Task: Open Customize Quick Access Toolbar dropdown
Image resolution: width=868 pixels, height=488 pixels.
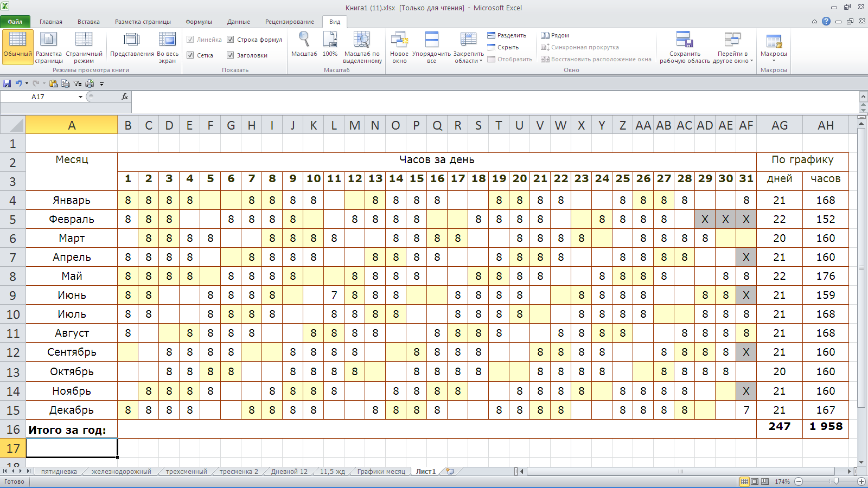Action: tap(101, 84)
